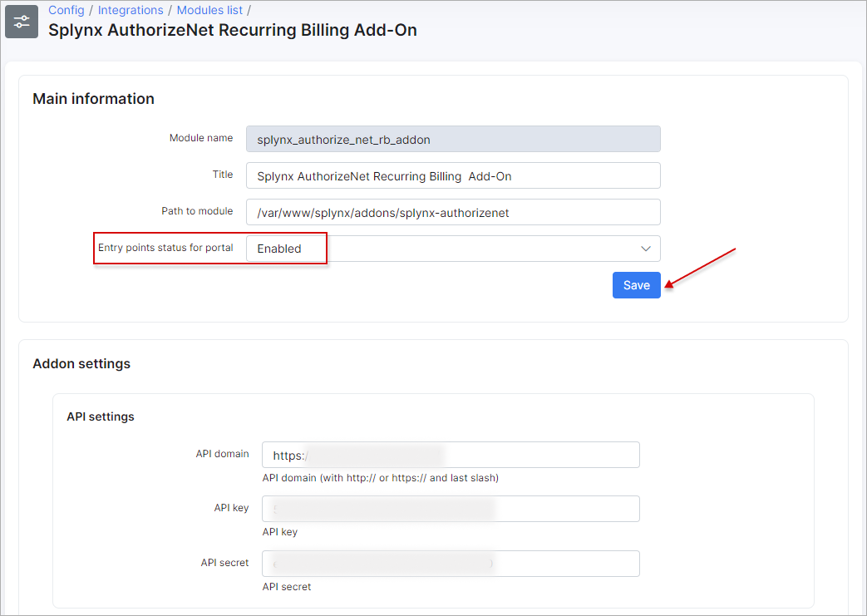Click the Entry points status for portal label

[166, 247]
